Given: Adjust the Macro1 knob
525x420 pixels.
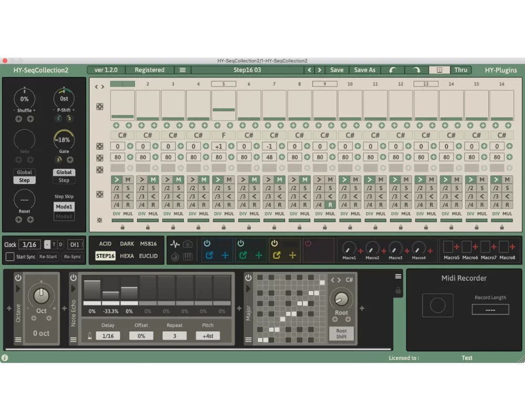Looking at the screenshot, I should [349, 248].
